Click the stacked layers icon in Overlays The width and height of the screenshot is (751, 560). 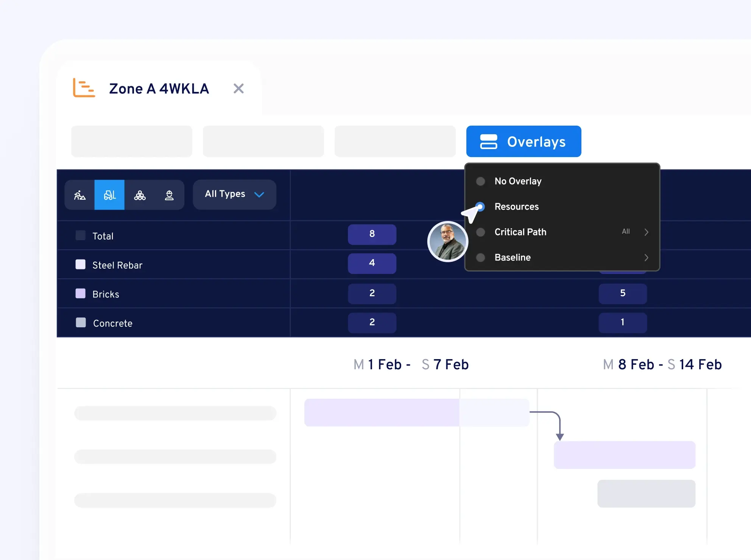coord(488,142)
